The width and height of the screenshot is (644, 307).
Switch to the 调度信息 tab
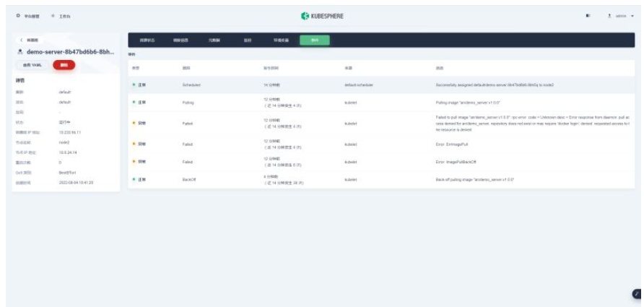(180, 40)
